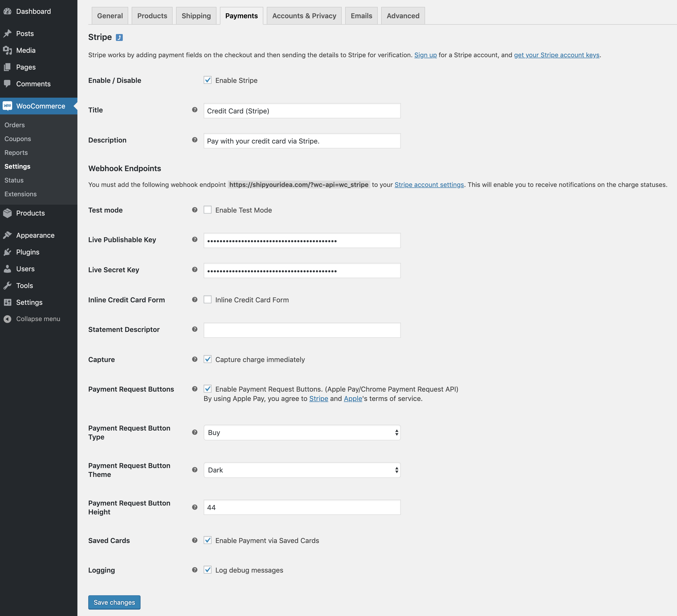Click the help icon beside Live Secret Key

[195, 269]
